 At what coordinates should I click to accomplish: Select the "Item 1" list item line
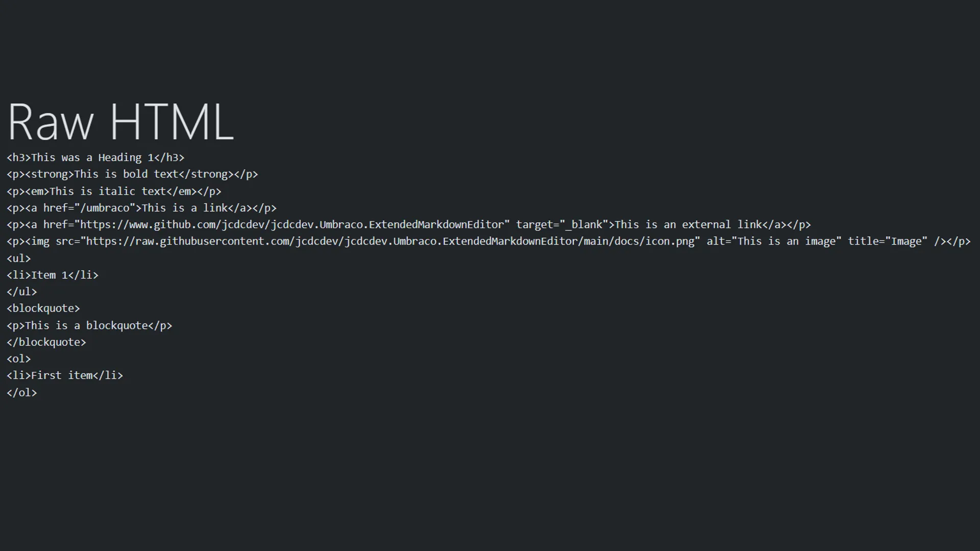tap(53, 275)
